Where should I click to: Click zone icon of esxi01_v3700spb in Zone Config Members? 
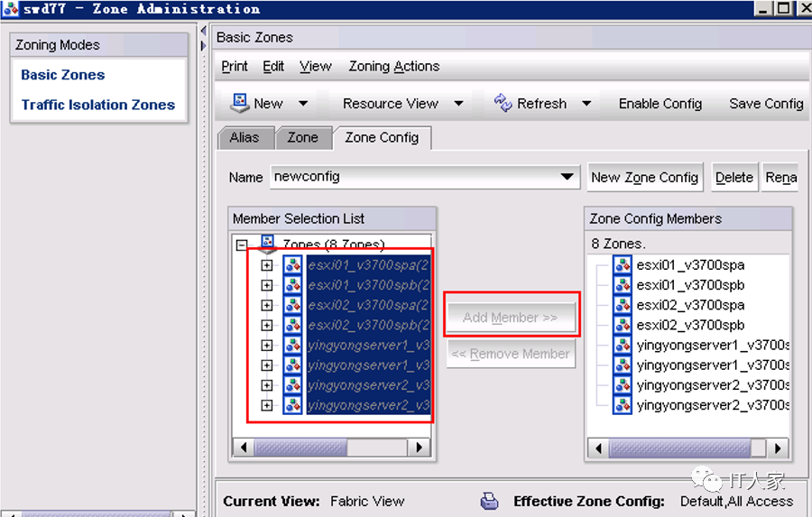622,285
